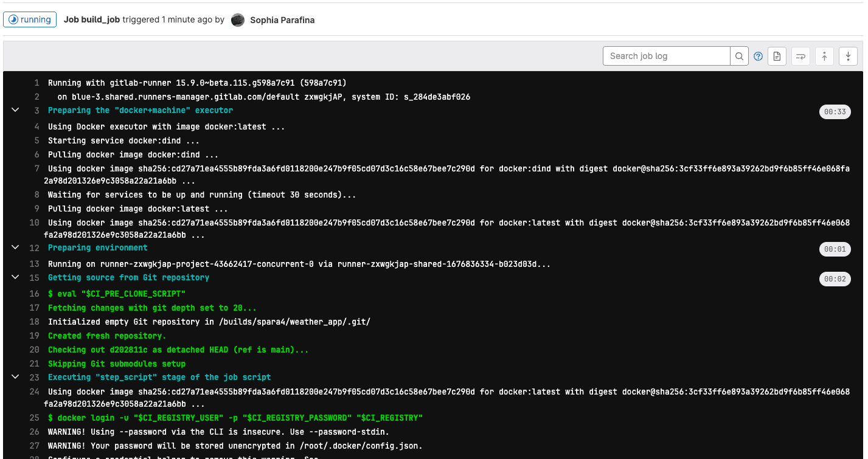The image size is (868, 459).
Task: Show the complete raw job log
Action: (777, 56)
